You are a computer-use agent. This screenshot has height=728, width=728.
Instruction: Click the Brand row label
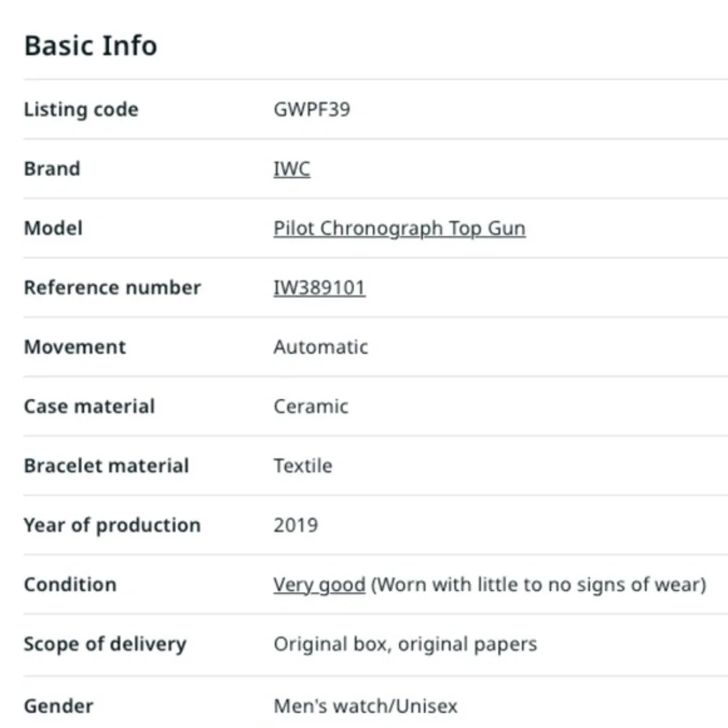52,169
